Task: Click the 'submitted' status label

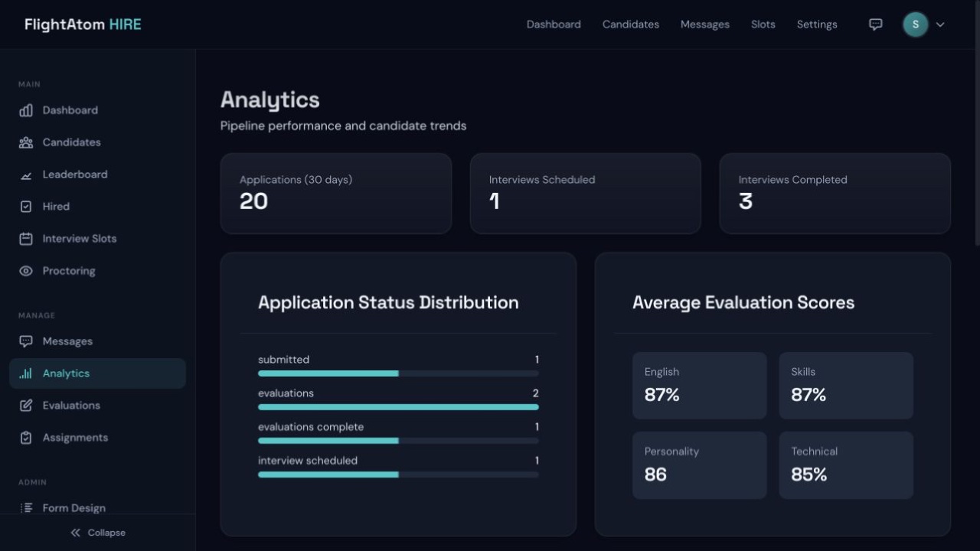Action: click(x=284, y=360)
